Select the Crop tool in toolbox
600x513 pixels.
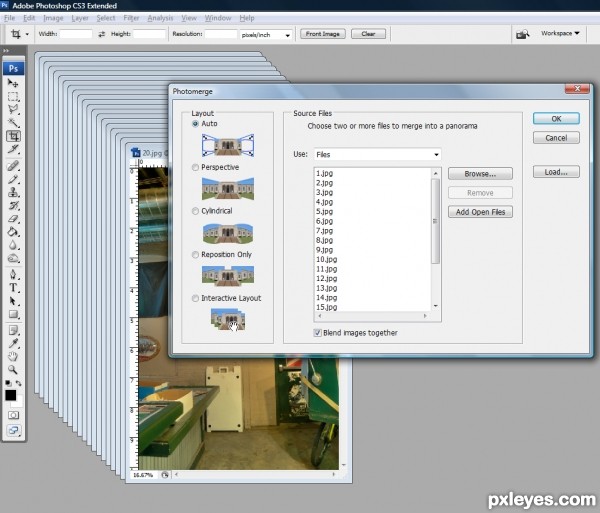pyautogui.click(x=13, y=136)
